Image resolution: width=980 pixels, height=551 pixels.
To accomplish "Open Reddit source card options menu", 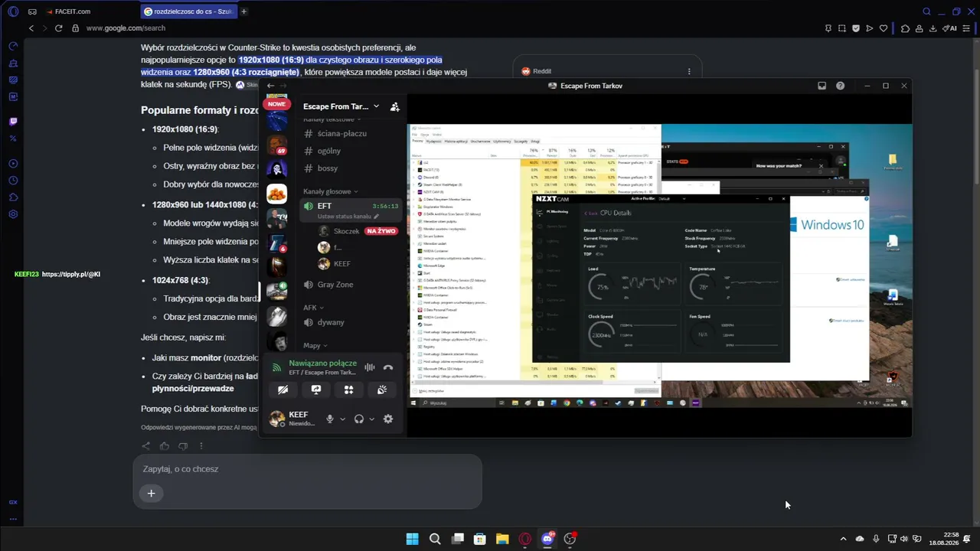I will 689,71.
